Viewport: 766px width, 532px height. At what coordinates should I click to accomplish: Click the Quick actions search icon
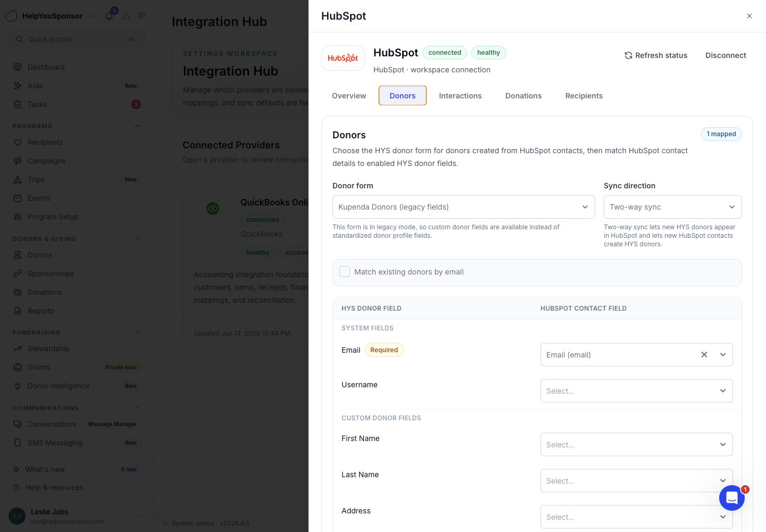(20, 39)
